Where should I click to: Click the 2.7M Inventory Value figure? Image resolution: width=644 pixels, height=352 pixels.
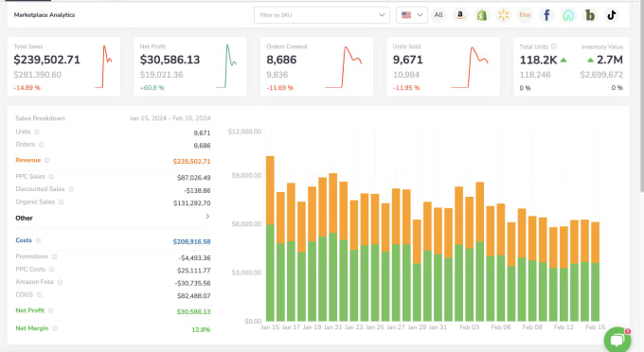pos(610,60)
